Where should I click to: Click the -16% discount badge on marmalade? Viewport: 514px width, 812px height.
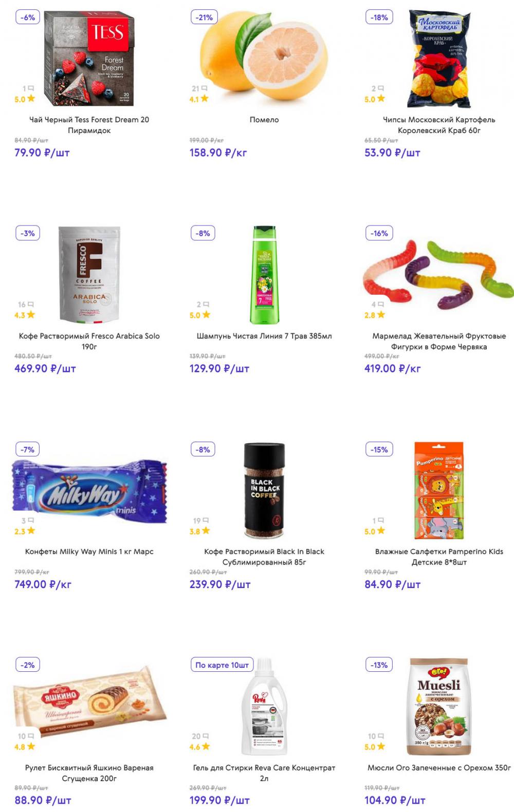click(x=379, y=233)
